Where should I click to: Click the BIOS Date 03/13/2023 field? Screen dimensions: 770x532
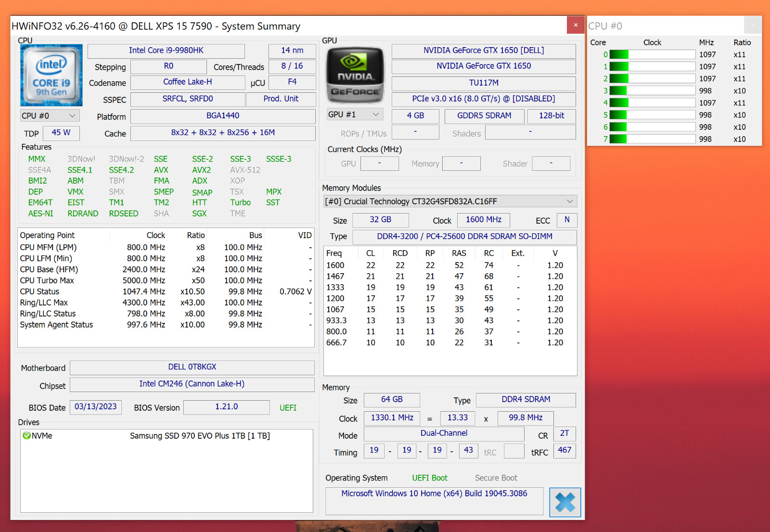click(96, 407)
